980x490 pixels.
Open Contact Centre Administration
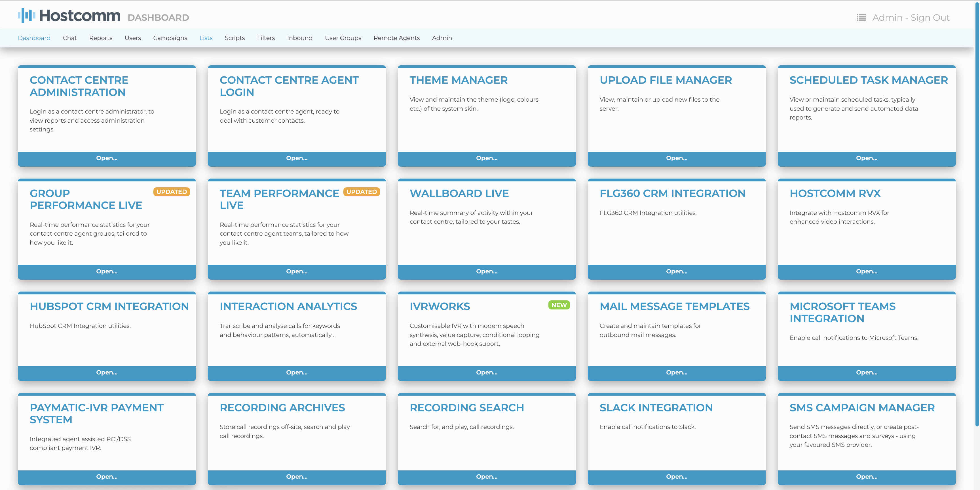107,158
